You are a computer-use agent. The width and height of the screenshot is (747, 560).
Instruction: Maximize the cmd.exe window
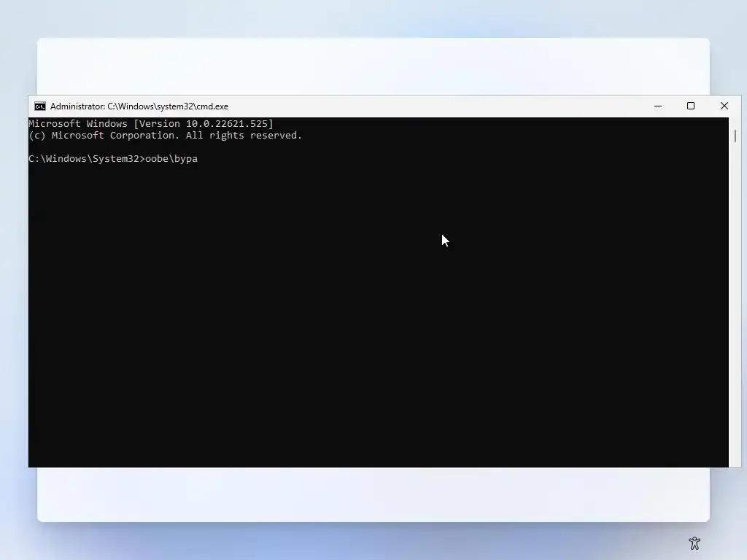click(x=691, y=106)
